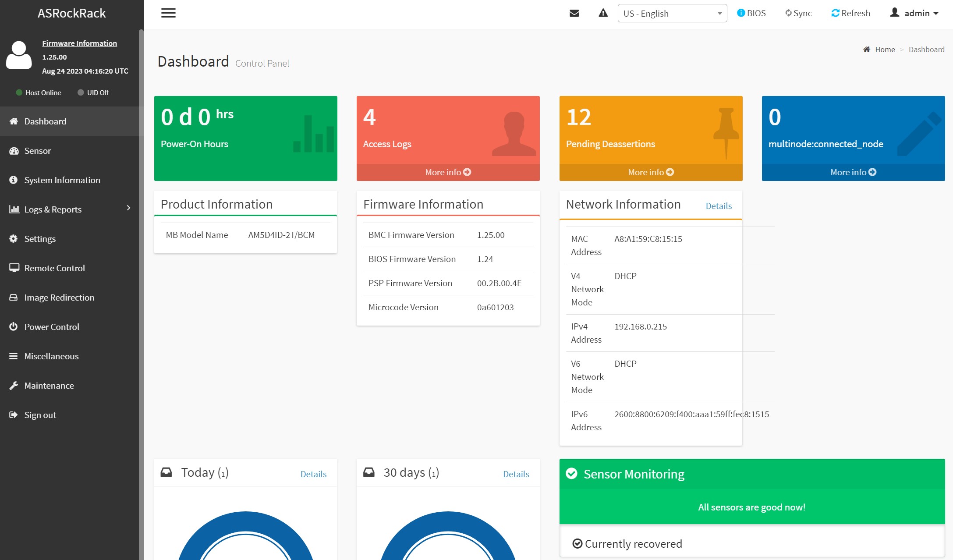Click the hamburger menu icon
Image resolution: width=953 pixels, height=560 pixels.
pyautogui.click(x=168, y=13)
